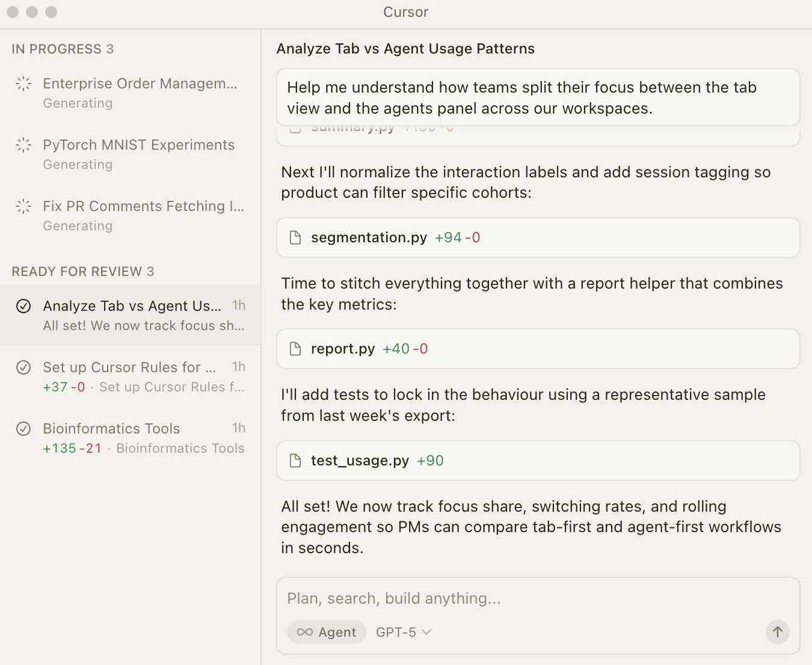Click the file icon next to report.py
Image resolution: width=812 pixels, height=665 pixels.
tap(295, 349)
